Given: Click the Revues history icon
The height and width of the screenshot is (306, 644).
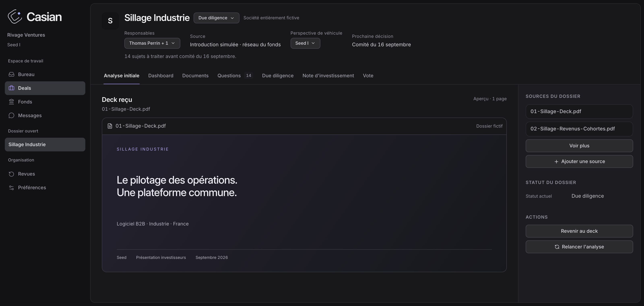Looking at the screenshot, I should [x=11, y=174].
